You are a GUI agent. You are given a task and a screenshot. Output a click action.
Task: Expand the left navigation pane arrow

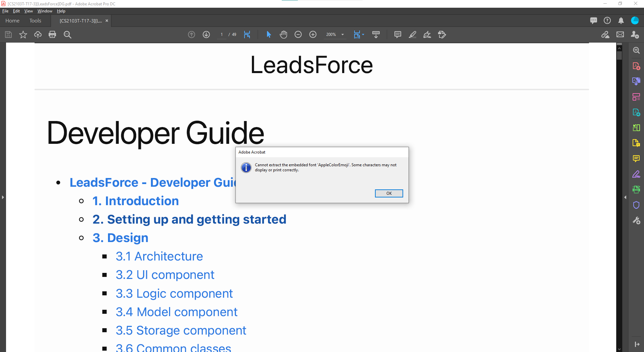click(x=3, y=197)
